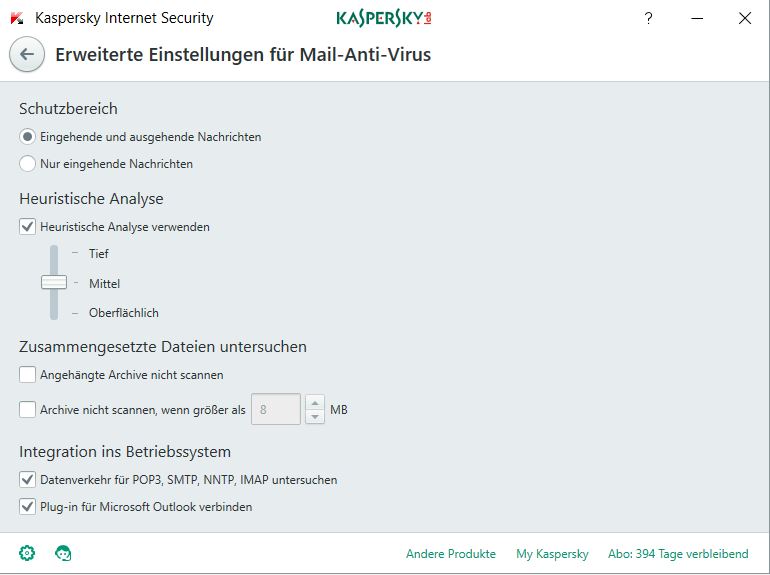Viewport: 770px width, 575px height.
Task: Click the archive size MB input field
Action: [275, 409]
